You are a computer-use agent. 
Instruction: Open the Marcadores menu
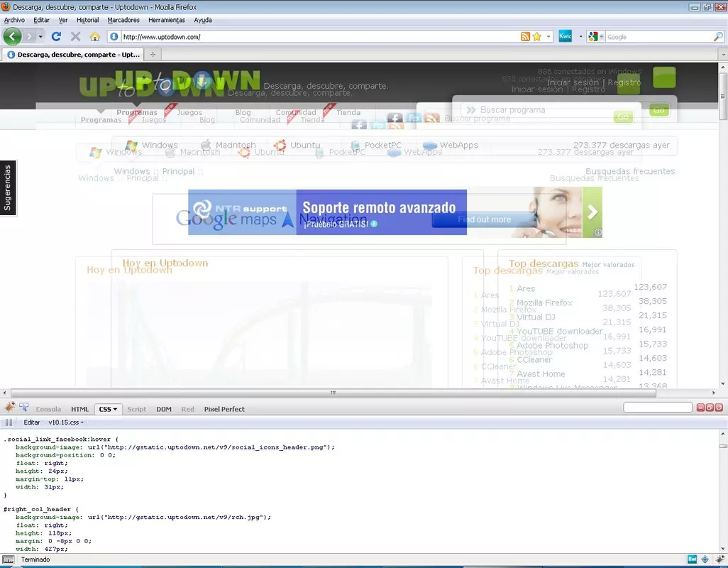tap(123, 20)
